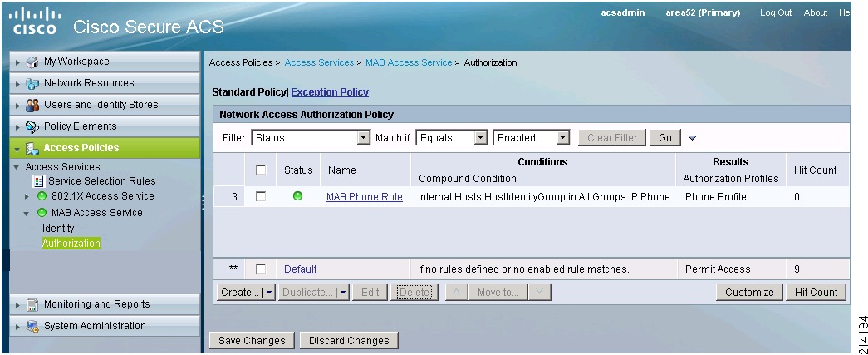This screenshot has height=355, width=868.
Task: Open the Create button dropdown arrow
Action: coord(269,293)
